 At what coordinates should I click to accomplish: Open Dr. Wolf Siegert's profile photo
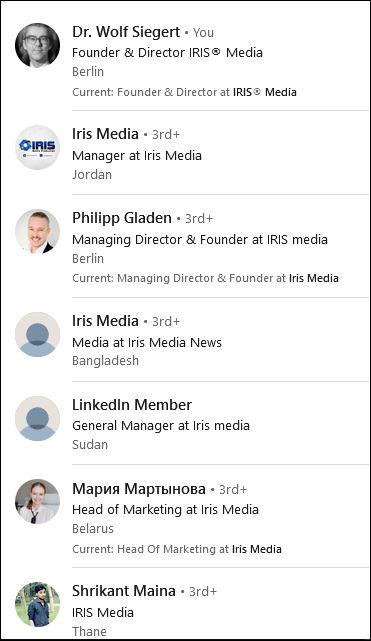pos(38,45)
